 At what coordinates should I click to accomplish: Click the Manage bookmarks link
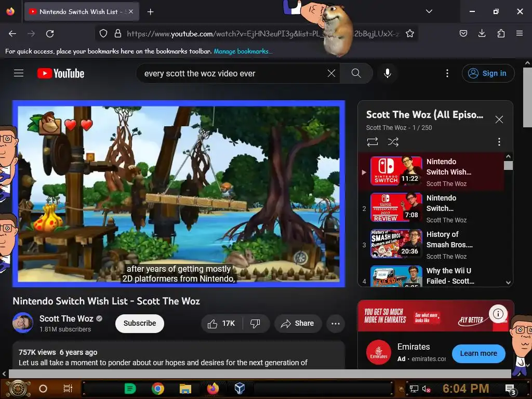243,51
